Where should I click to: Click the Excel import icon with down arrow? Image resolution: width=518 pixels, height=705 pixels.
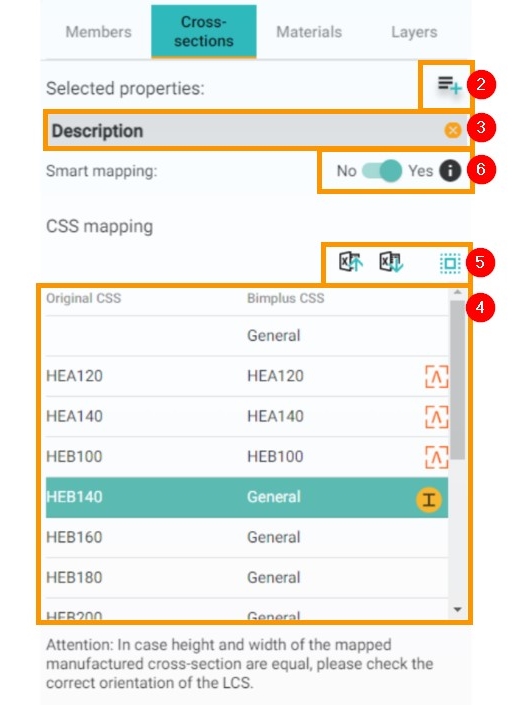tap(391, 262)
